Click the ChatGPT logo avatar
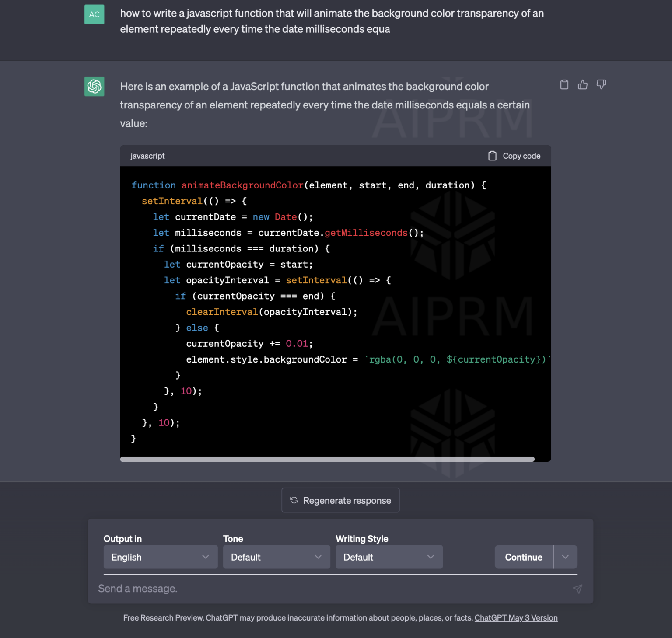Screen dimensions: 672x638 point(94,86)
